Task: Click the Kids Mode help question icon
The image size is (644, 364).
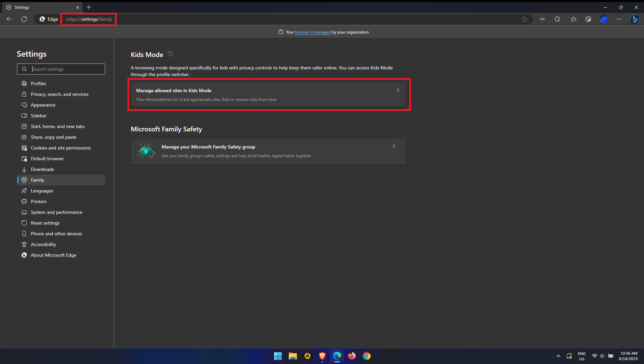Action: tap(170, 54)
